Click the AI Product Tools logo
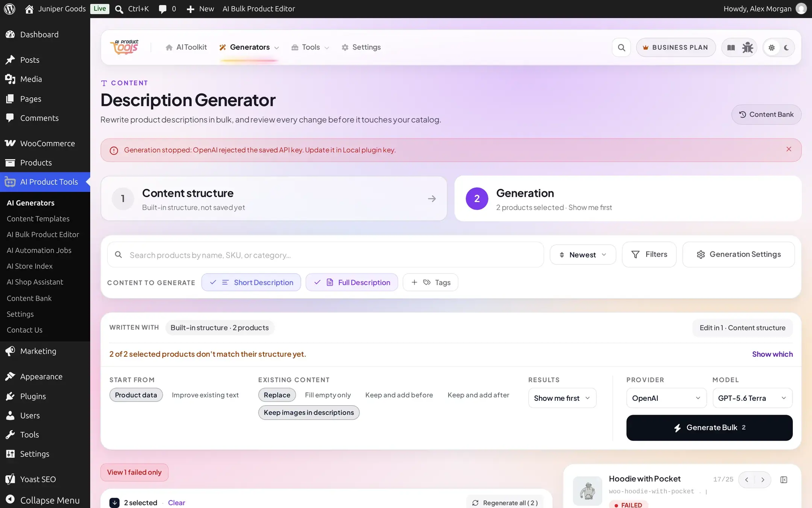This screenshot has width=812, height=508. pos(124,47)
